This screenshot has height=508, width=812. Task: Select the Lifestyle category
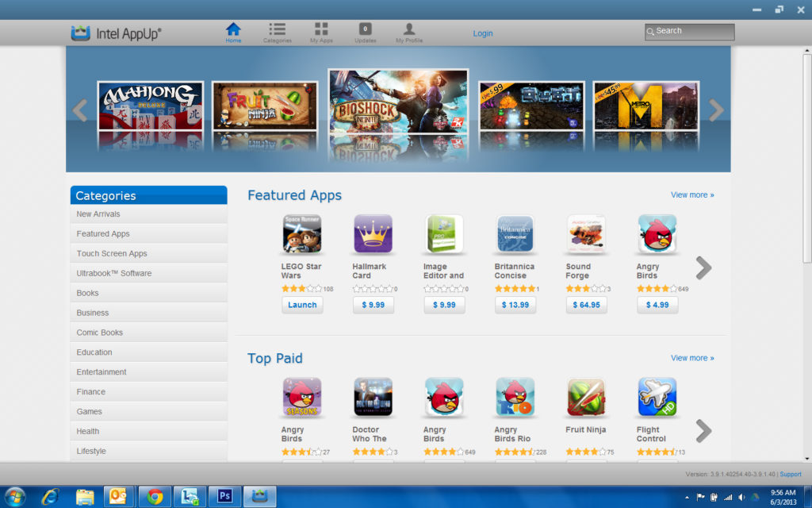coord(148,451)
